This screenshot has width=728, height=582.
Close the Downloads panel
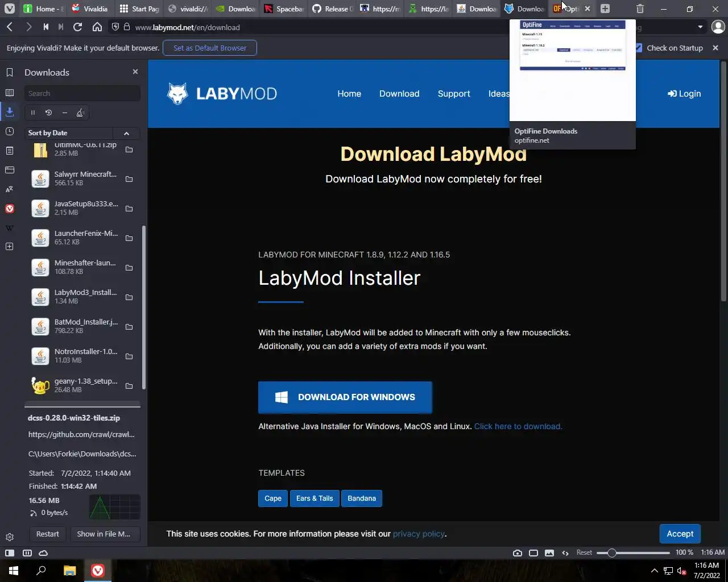point(135,72)
